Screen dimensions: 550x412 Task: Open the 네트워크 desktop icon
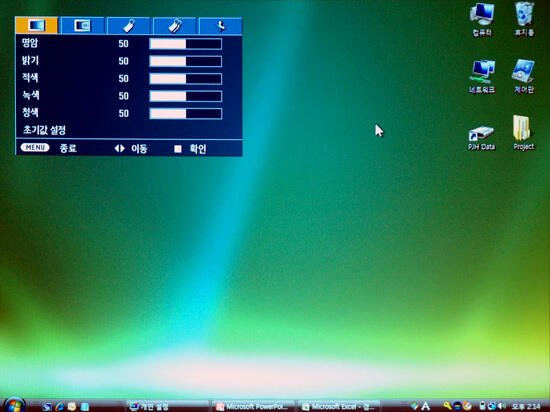pyautogui.click(x=482, y=76)
